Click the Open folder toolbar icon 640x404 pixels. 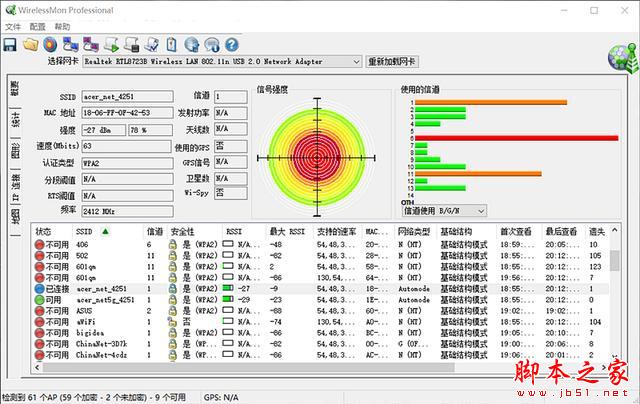(31, 44)
